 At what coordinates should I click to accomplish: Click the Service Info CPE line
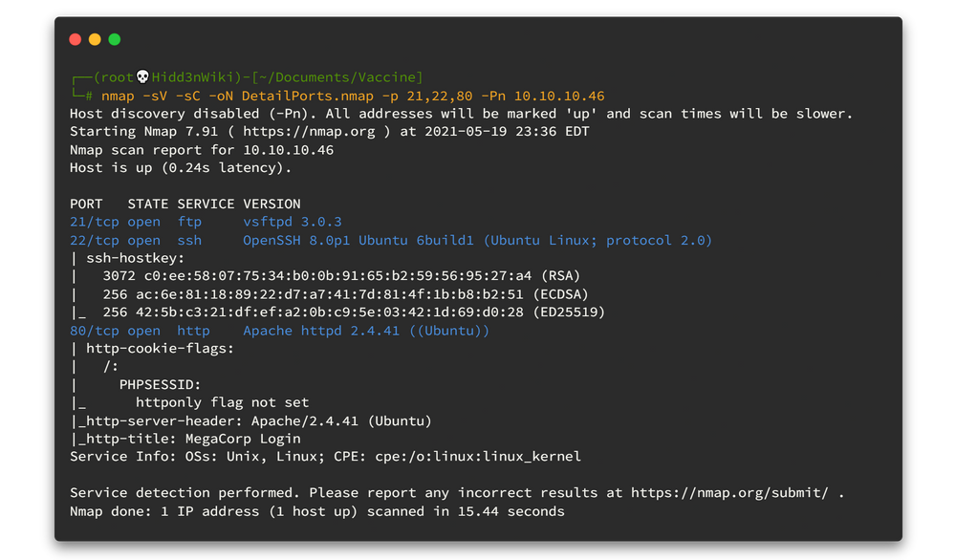tap(325, 457)
